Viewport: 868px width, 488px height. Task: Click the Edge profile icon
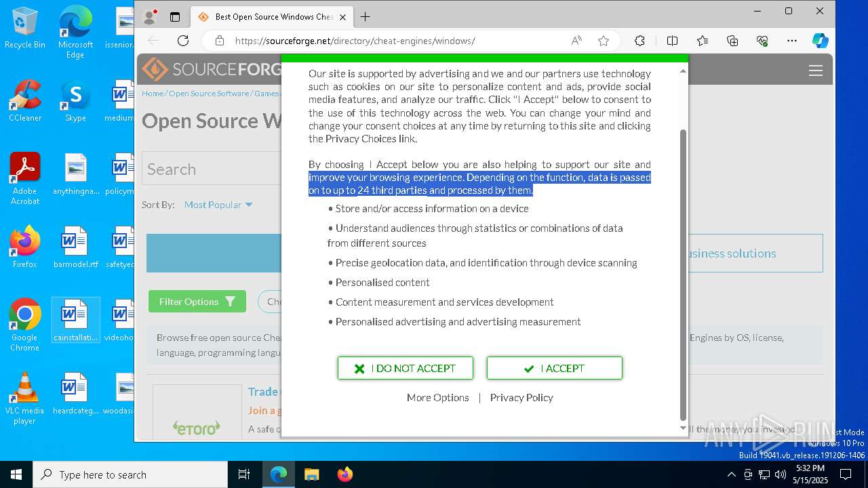(x=150, y=17)
